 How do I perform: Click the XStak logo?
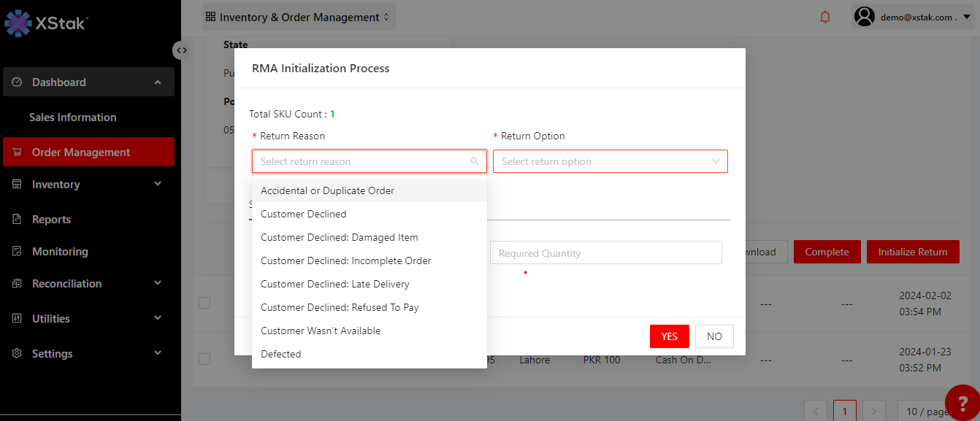tap(47, 23)
